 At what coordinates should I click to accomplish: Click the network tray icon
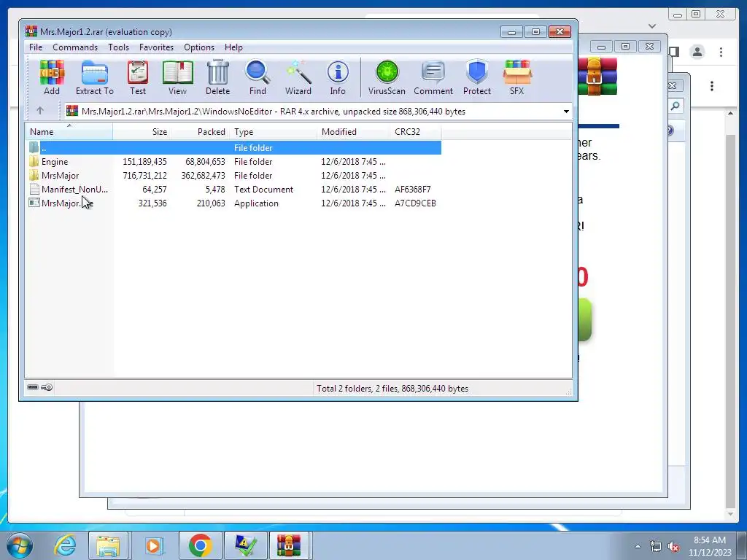point(656,547)
